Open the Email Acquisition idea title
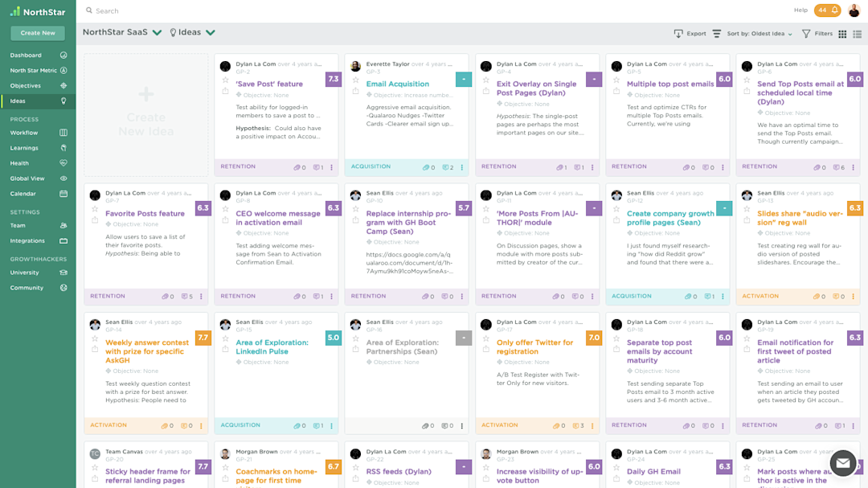The image size is (868, 488). point(398,84)
